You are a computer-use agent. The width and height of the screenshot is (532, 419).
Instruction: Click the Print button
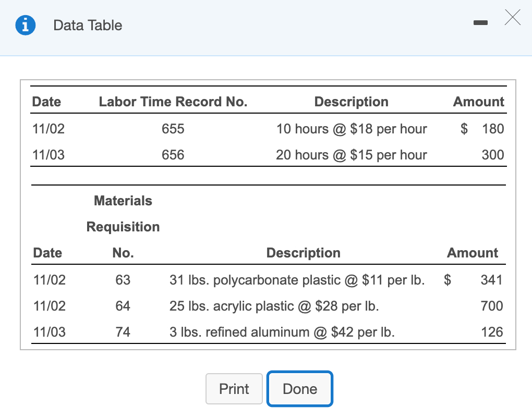click(x=234, y=389)
